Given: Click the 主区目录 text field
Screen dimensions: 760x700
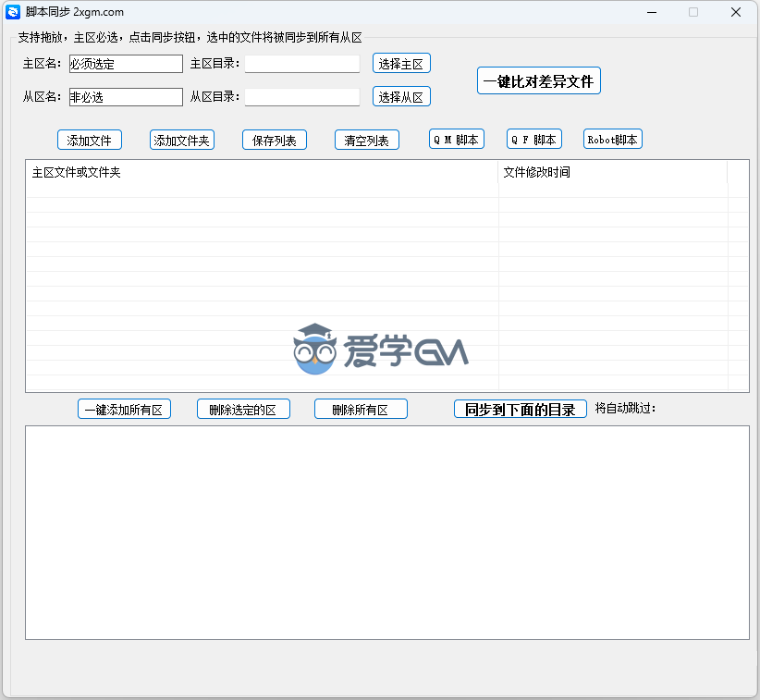Looking at the screenshot, I should (302, 64).
